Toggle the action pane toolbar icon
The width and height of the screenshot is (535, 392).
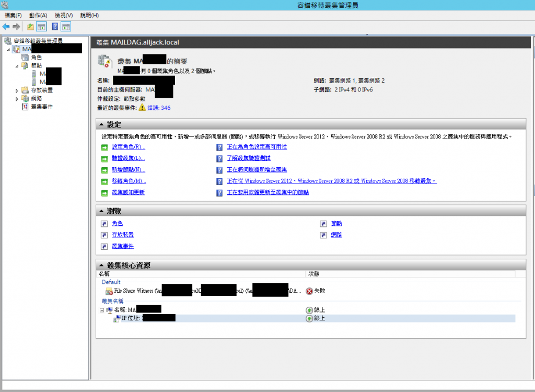(x=66, y=27)
